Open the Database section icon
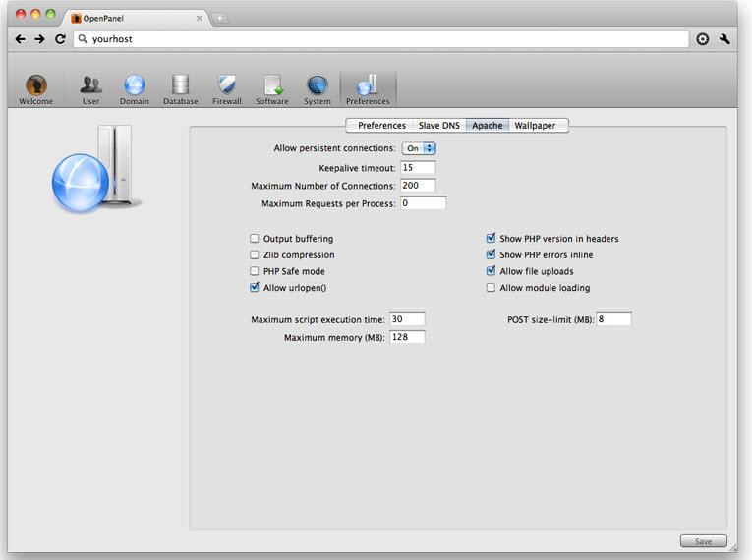The image size is (752, 560). pyautogui.click(x=180, y=84)
